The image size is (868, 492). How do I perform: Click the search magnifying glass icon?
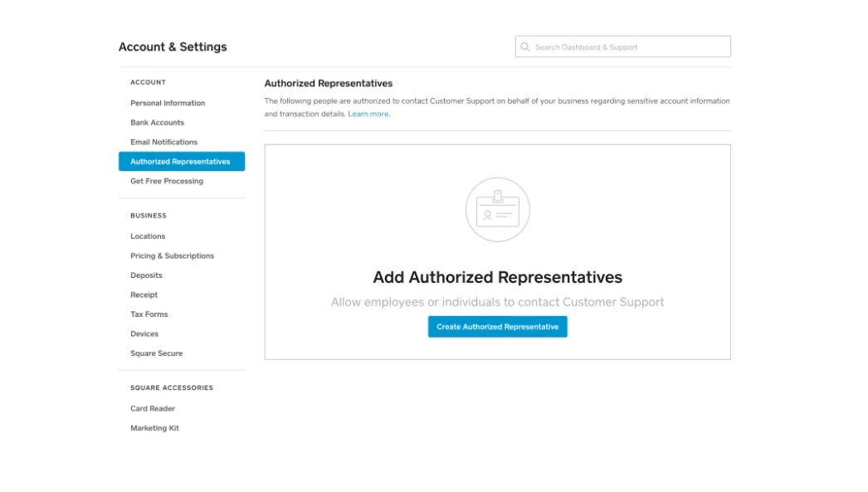(524, 46)
